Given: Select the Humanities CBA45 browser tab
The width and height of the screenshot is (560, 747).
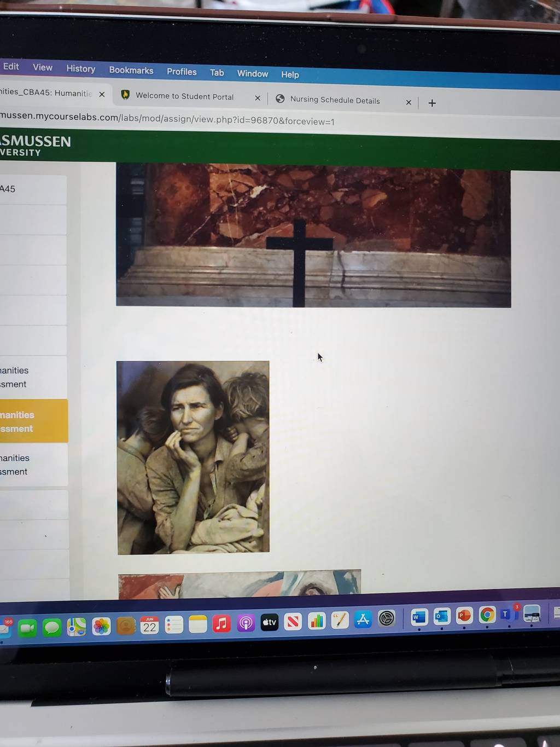Looking at the screenshot, I should click(45, 92).
